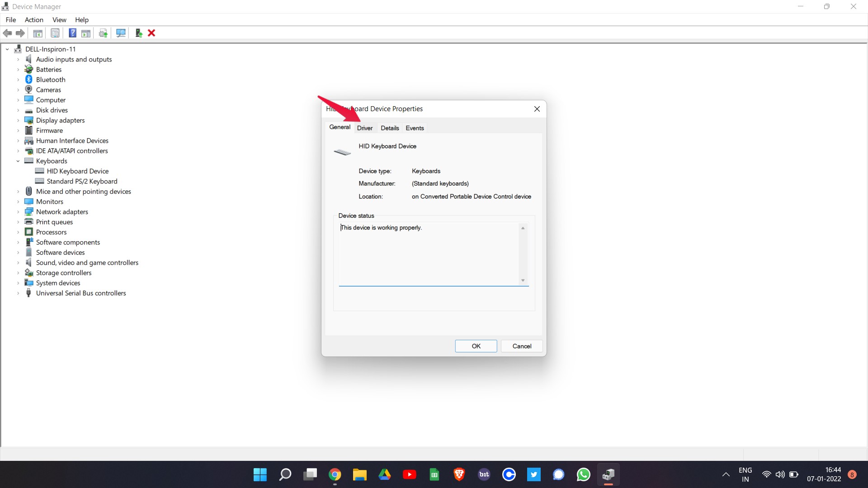Expand the Network adapters category
This screenshot has height=488, width=868.
coord(18,212)
